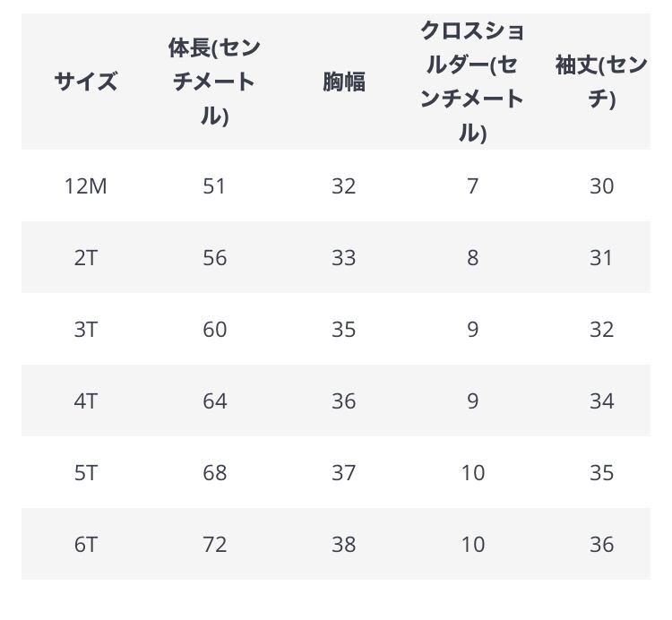Select the 2T size row label
The image size is (672, 620).
click(x=85, y=258)
